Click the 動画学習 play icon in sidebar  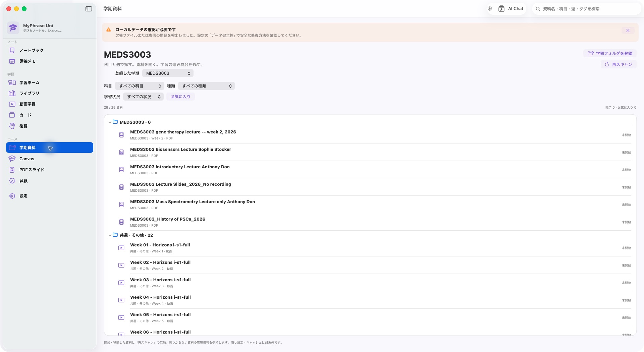[x=12, y=104]
